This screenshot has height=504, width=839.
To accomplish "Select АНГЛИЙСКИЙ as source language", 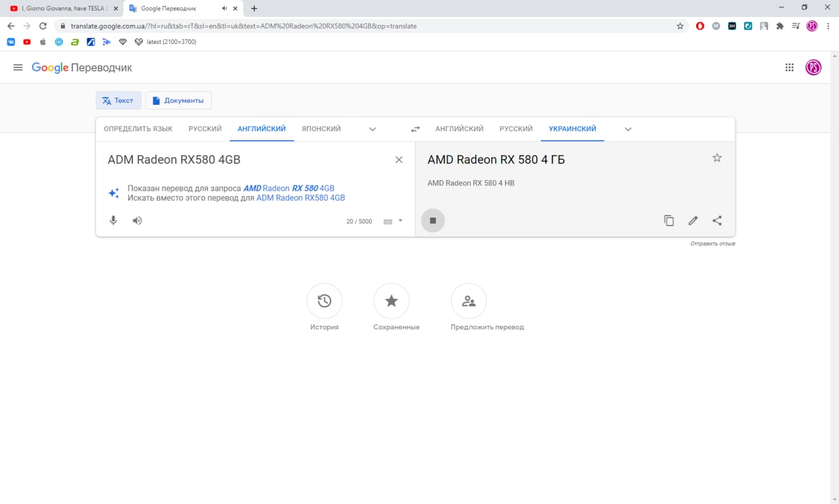I will pos(262,129).
